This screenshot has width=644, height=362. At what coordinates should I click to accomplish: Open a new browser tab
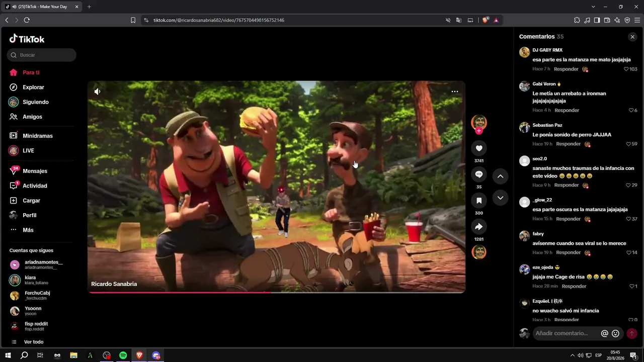[89, 7]
